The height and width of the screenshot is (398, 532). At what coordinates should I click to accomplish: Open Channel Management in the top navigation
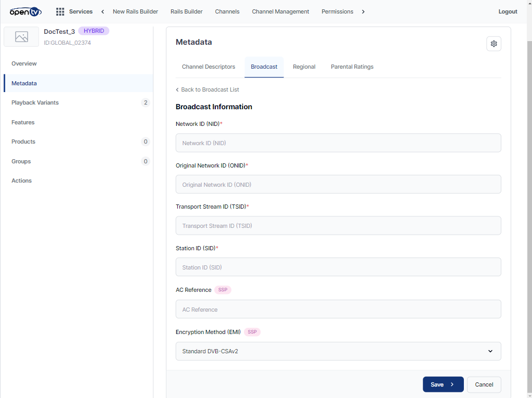280,11
